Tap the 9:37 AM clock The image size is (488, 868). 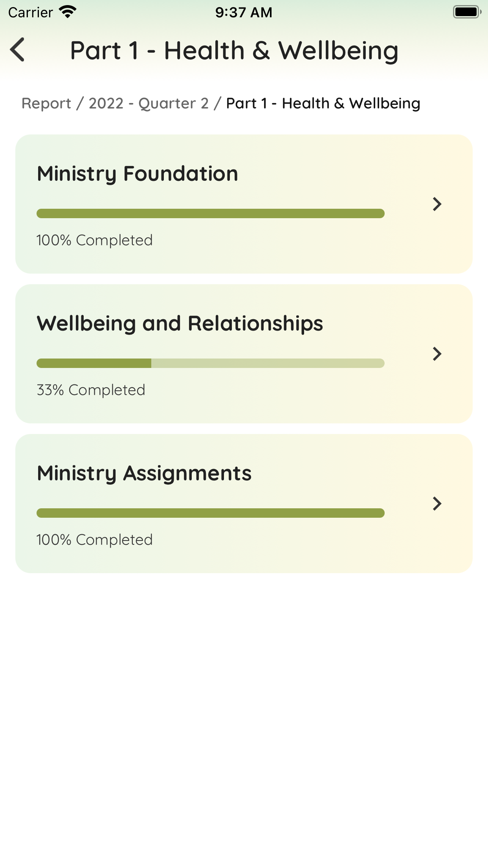tap(244, 12)
